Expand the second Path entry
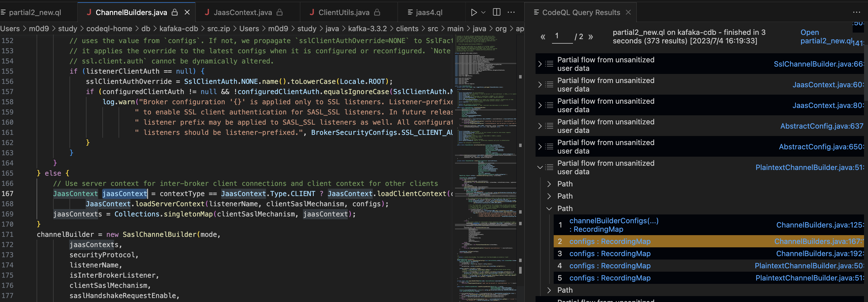Viewport: 868px width, 302px height. coord(549,196)
